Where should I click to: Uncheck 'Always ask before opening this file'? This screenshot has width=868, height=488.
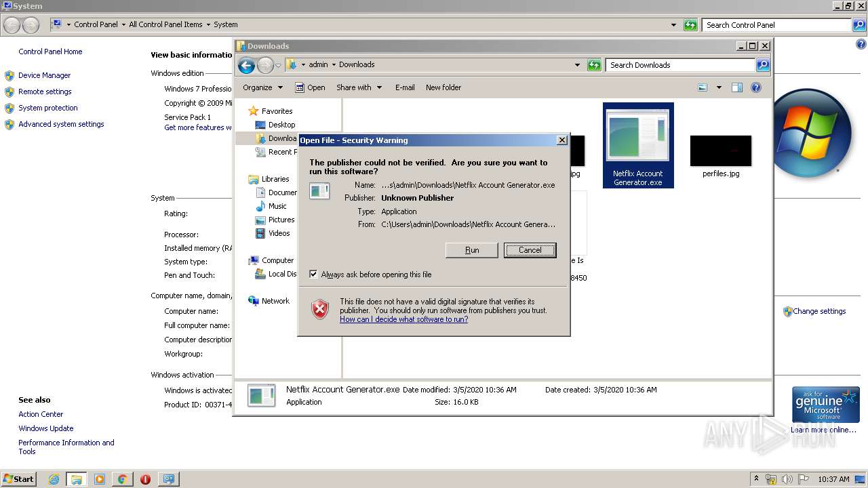pos(313,274)
